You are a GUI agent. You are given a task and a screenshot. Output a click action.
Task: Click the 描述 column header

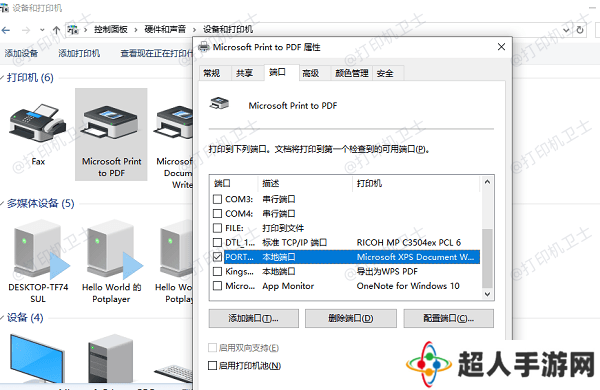click(305, 184)
